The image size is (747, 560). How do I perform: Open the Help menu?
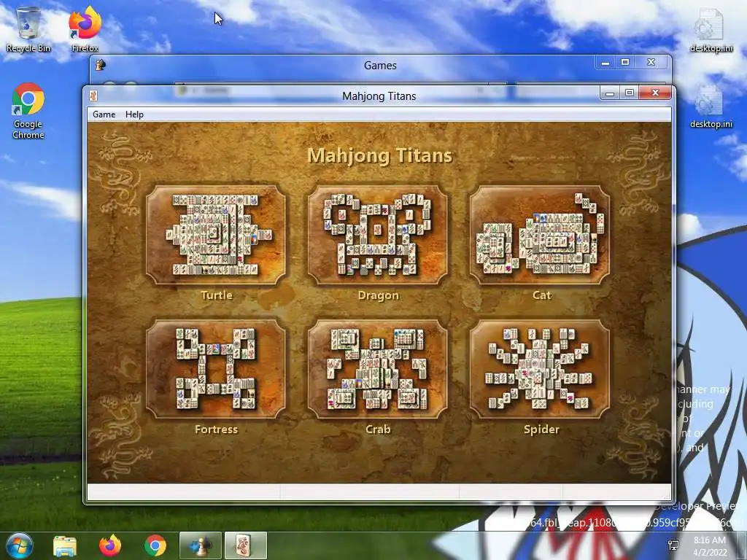tap(134, 114)
